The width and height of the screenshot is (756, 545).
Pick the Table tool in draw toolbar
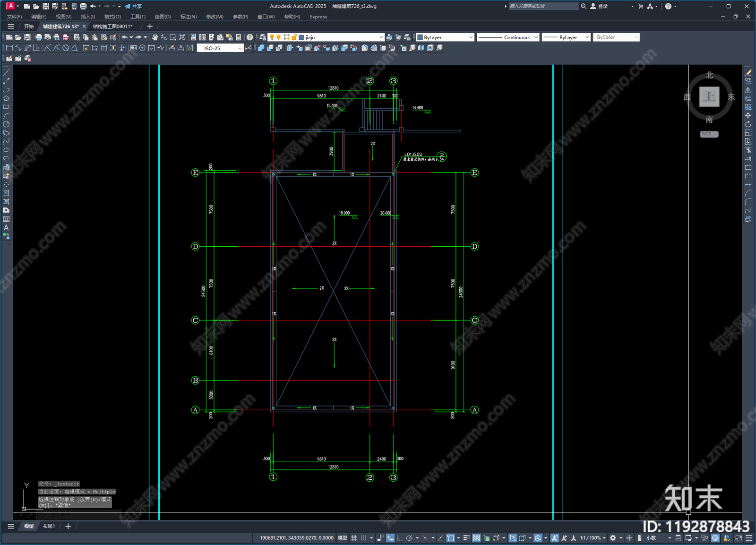point(6,219)
